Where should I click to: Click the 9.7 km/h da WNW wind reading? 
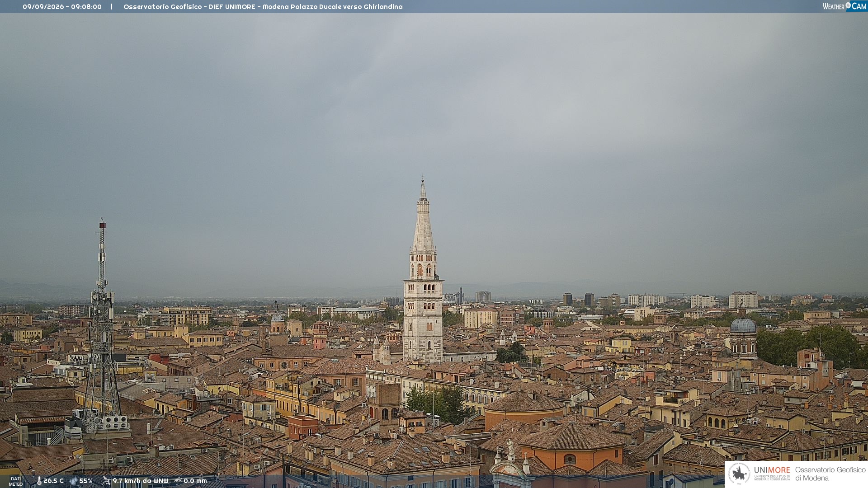(141, 481)
